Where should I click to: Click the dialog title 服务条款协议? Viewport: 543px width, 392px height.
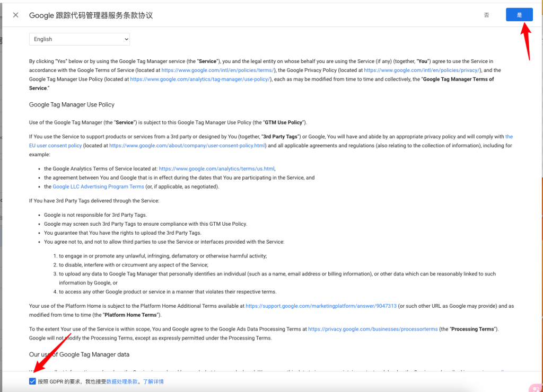[x=91, y=15]
